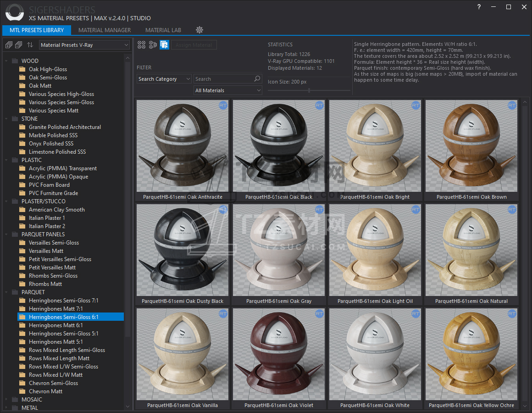Viewport: 532px width, 413px height.
Task: Collapse the WOOD category arrow
Action: (6, 61)
